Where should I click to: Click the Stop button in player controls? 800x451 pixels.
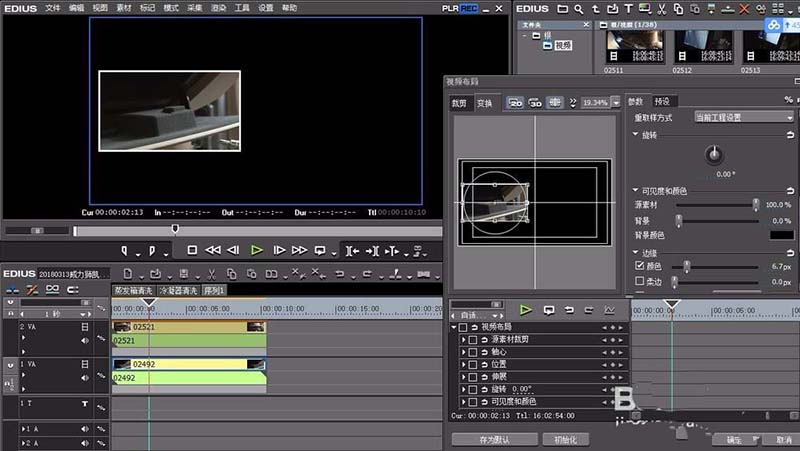(192, 250)
